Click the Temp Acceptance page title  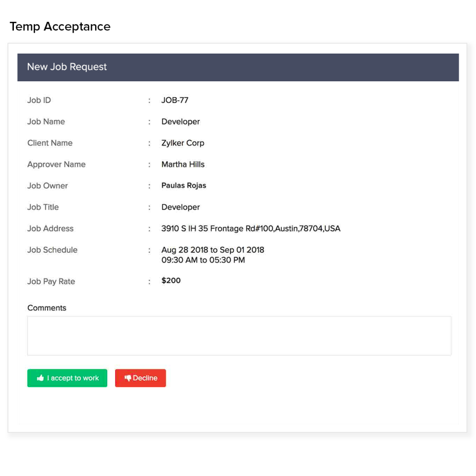(60, 27)
